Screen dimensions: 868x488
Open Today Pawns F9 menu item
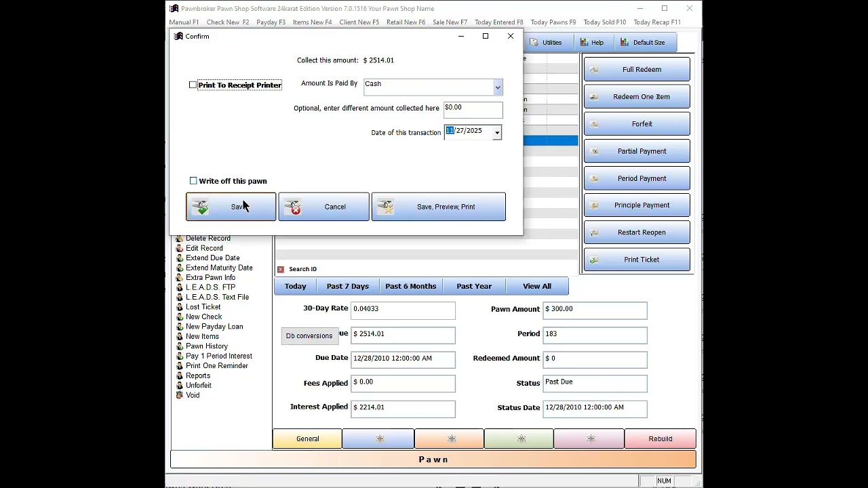tap(553, 22)
